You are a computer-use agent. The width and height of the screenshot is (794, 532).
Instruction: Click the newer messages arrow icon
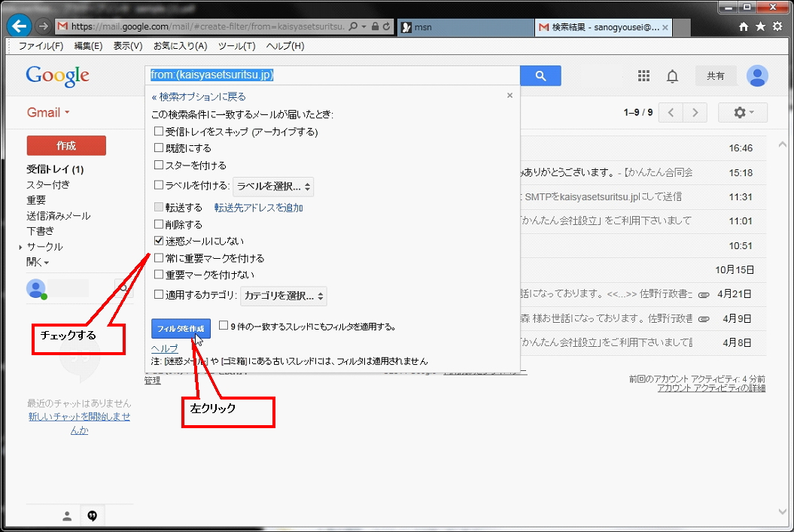[670, 111]
